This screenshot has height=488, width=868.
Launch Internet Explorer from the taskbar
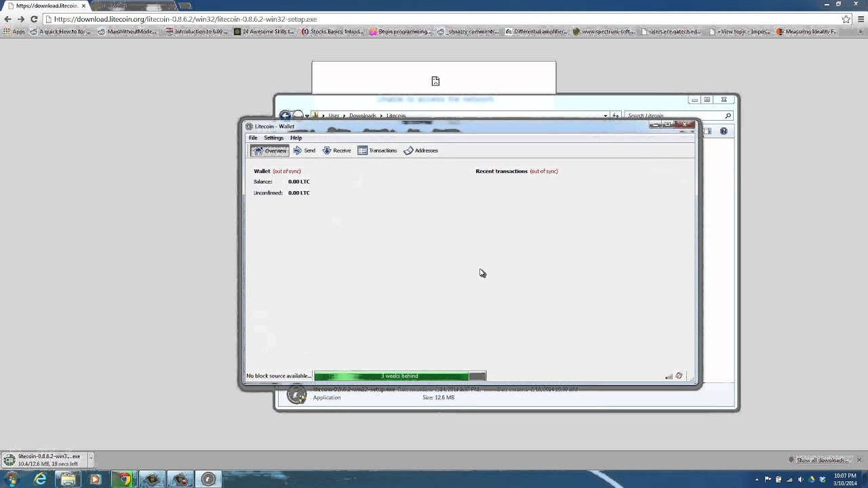(40, 479)
